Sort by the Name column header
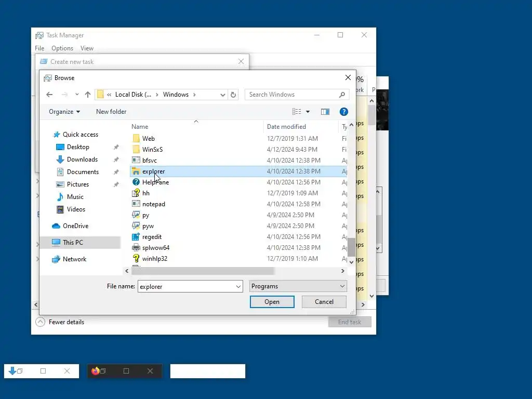This screenshot has width=532, height=399. tap(140, 127)
